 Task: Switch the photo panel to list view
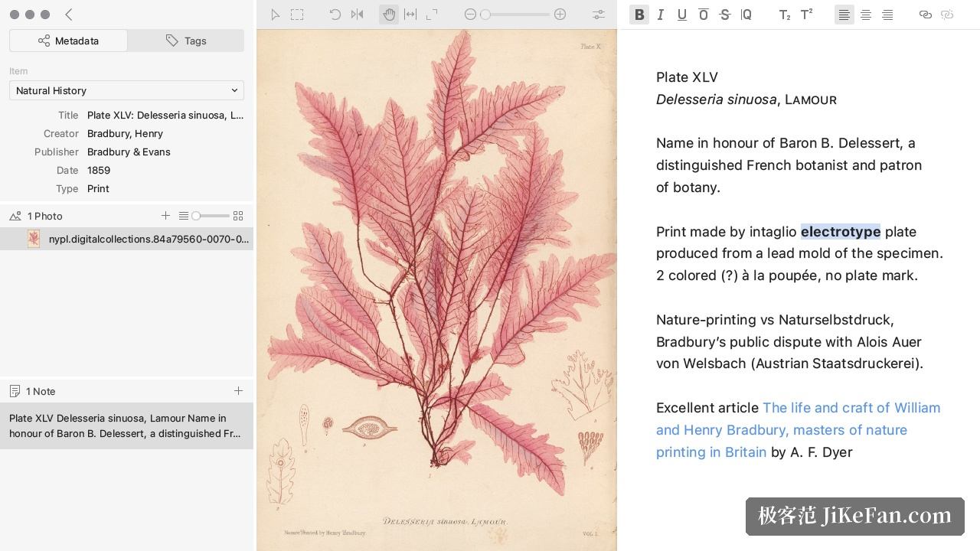pos(184,216)
